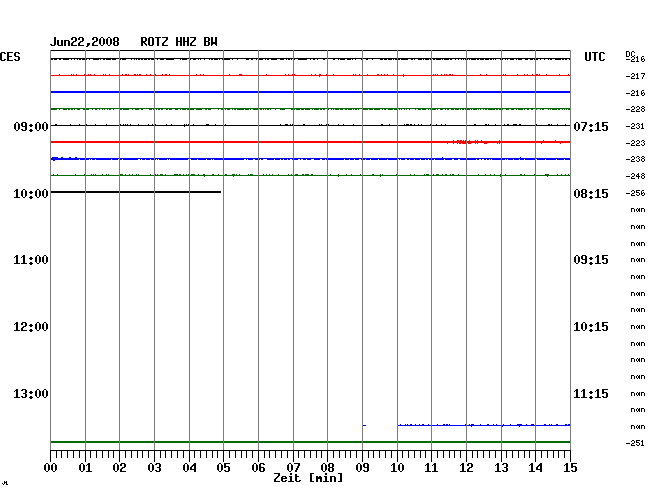This screenshot has width=650, height=494.
Task: Select the DC offset value -228
Action: coord(635,109)
